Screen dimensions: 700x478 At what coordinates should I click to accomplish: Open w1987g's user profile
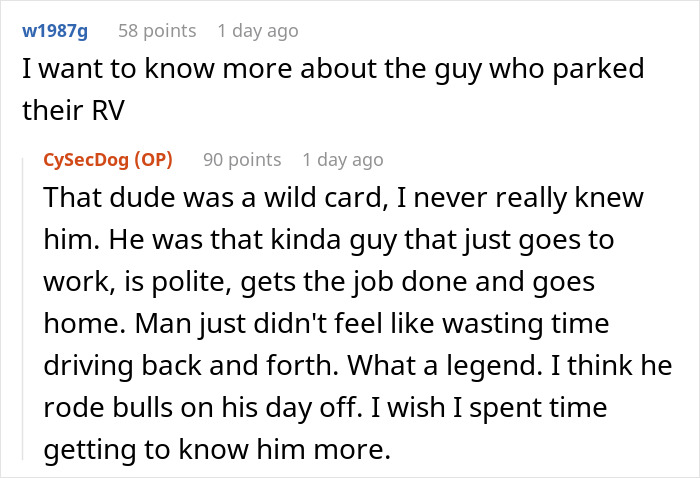click(55, 31)
